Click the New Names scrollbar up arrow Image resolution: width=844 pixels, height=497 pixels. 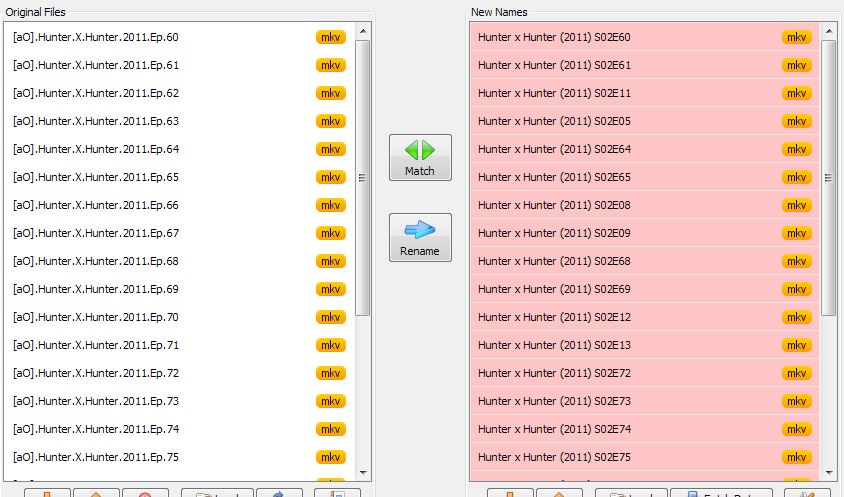[x=828, y=31]
